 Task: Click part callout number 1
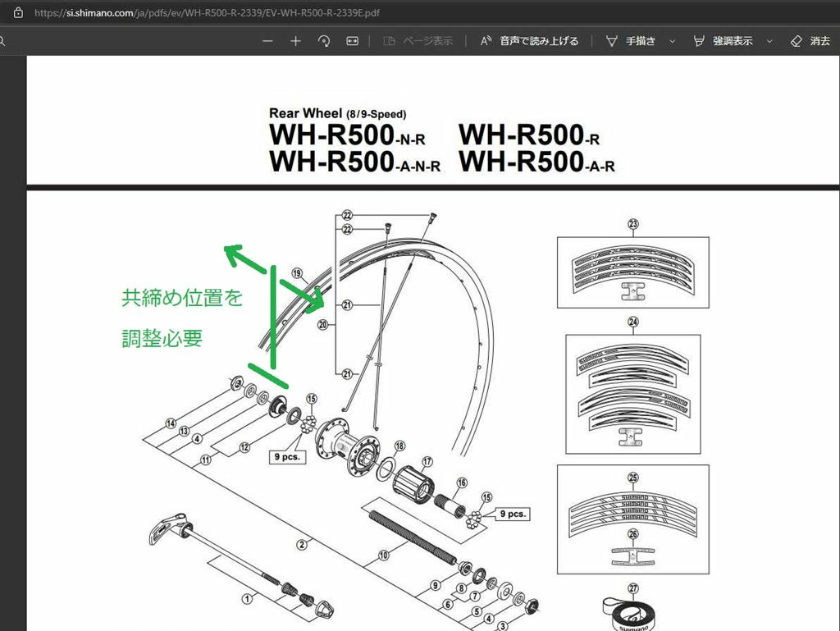[x=247, y=599]
